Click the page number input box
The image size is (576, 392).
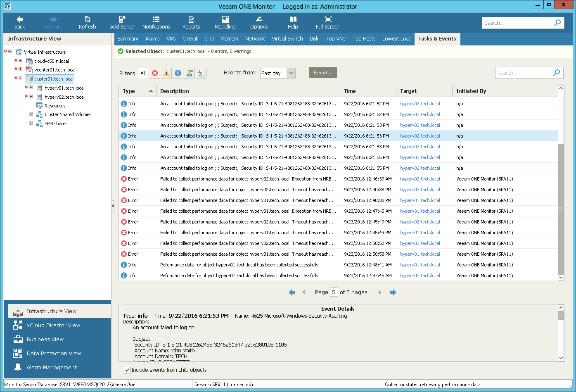[334, 292]
